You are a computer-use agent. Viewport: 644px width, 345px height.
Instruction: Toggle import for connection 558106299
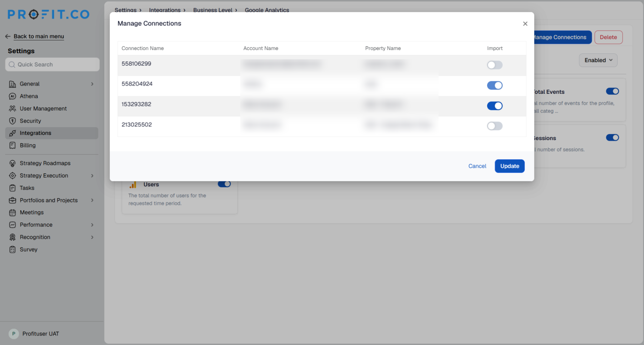pyautogui.click(x=495, y=65)
